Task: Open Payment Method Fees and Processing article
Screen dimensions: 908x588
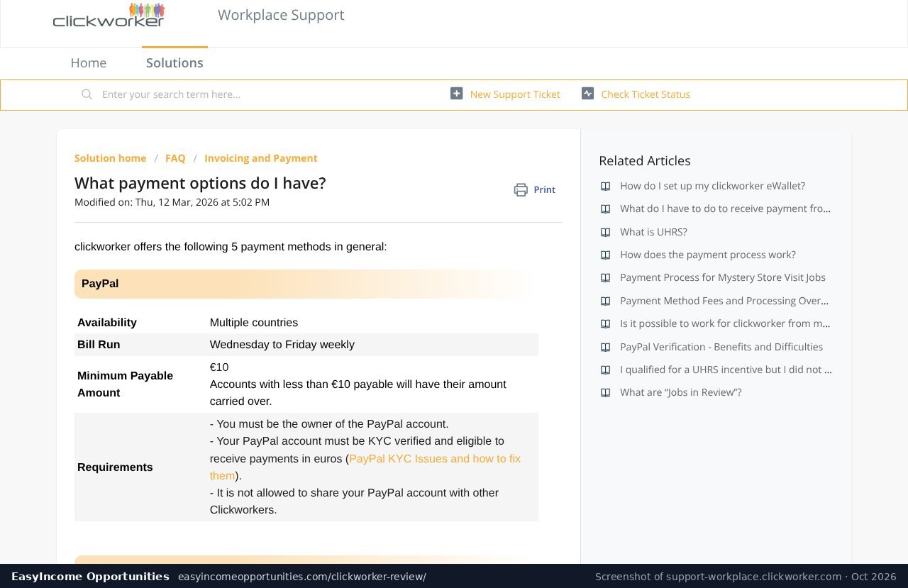Action: [x=726, y=301]
